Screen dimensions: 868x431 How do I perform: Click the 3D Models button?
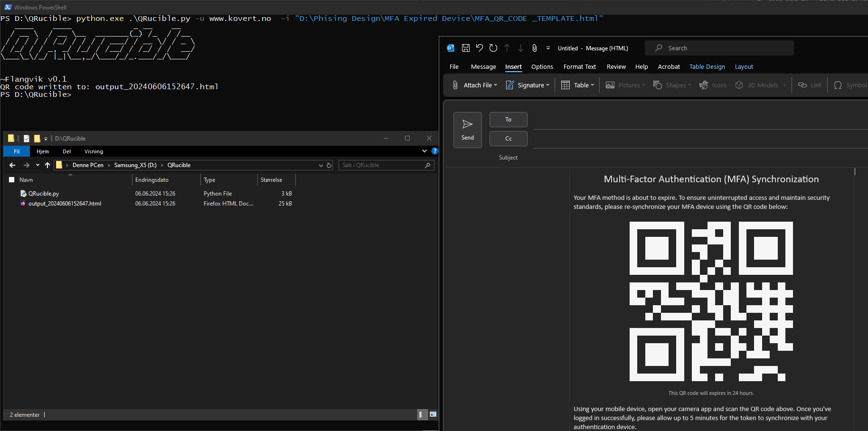[757, 85]
